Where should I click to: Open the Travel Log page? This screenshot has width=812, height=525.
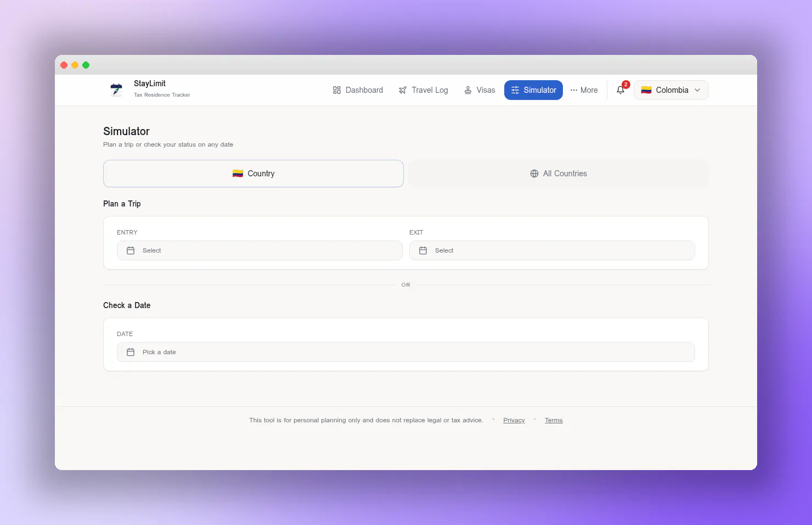tap(423, 90)
